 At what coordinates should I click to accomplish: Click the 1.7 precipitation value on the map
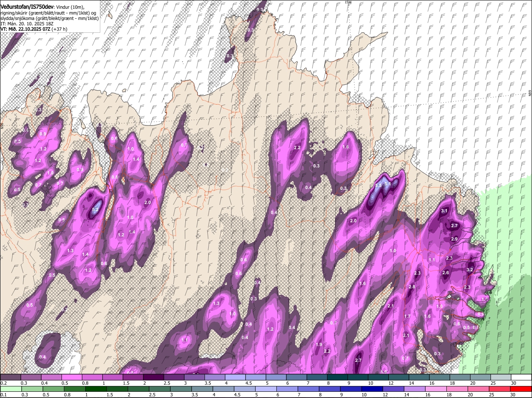[x=407, y=317]
